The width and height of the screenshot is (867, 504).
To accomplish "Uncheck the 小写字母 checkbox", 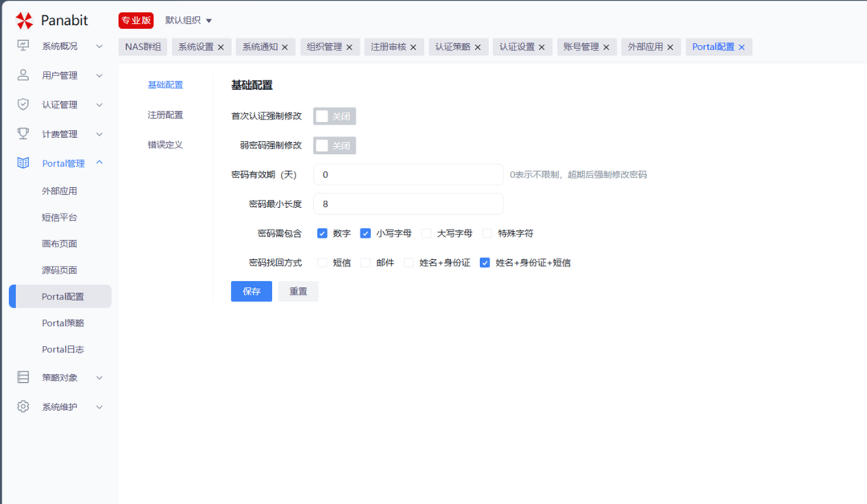I will (x=365, y=234).
